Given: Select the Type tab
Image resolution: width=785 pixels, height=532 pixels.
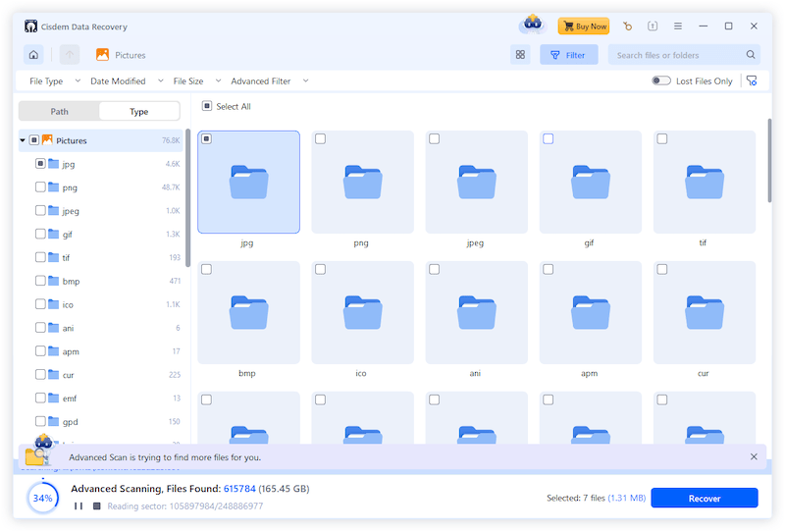Looking at the screenshot, I should pos(139,112).
